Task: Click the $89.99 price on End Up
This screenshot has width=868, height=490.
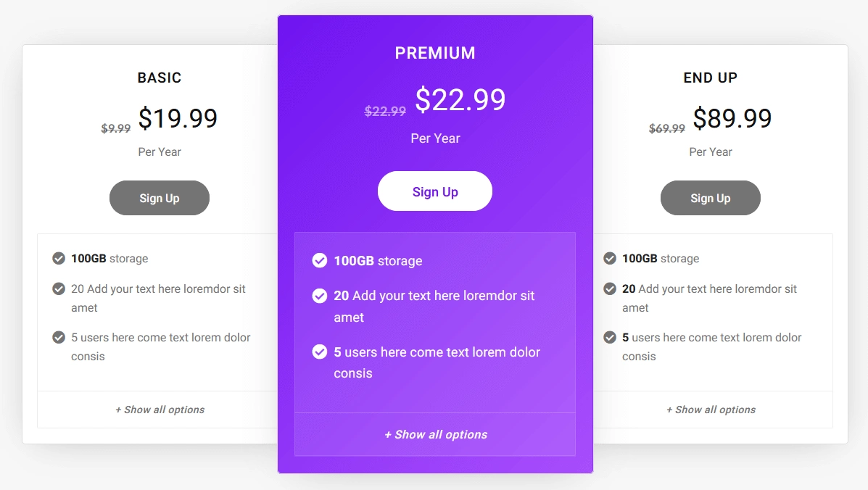Action: tap(733, 117)
